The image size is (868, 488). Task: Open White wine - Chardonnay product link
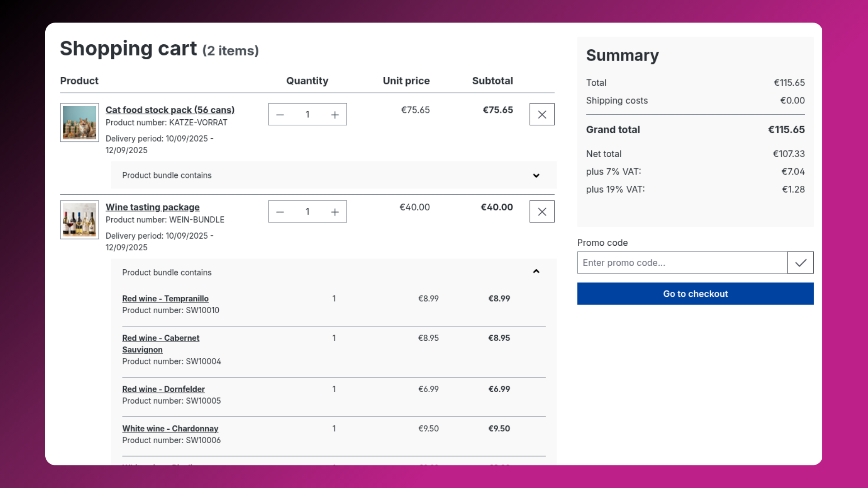tap(170, 428)
